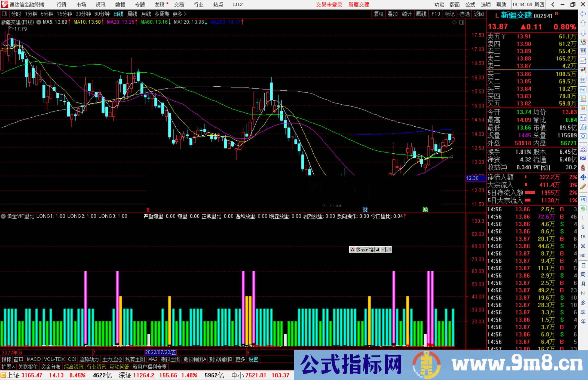
Task: Expand the 扩展 panel at bottom left
Action: (8, 367)
